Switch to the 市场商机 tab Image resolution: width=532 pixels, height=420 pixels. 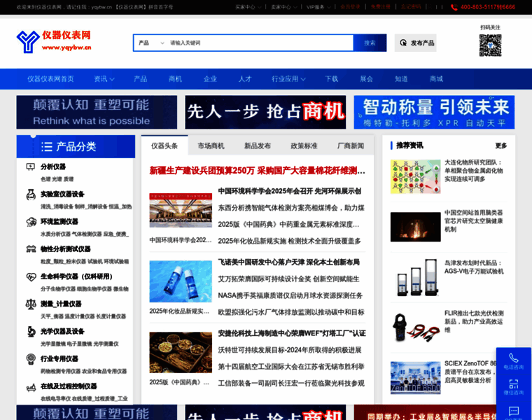[211, 146]
